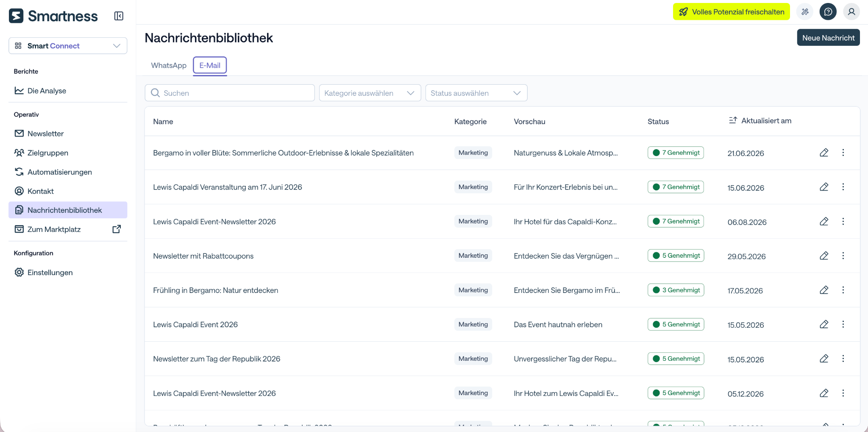Open the Kategorie auswählen dropdown
868x432 pixels.
point(370,93)
